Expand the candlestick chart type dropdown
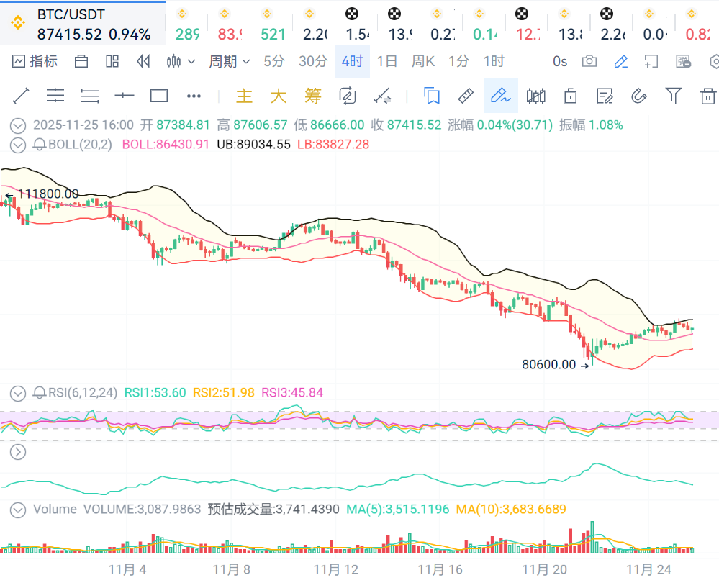 [181, 62]
